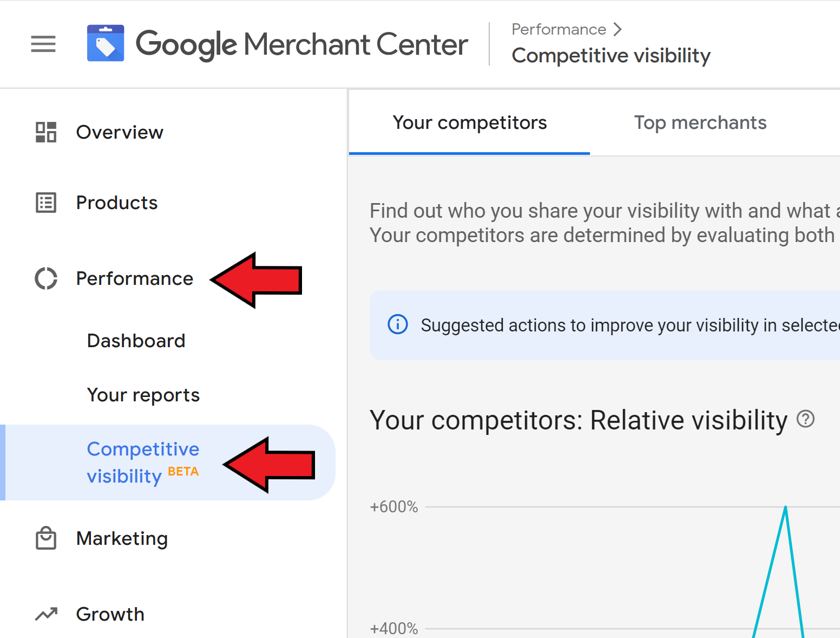Select Competitive visibility BETA item
The height and width of the screenshot is (638, 840).
pos(168,463)
